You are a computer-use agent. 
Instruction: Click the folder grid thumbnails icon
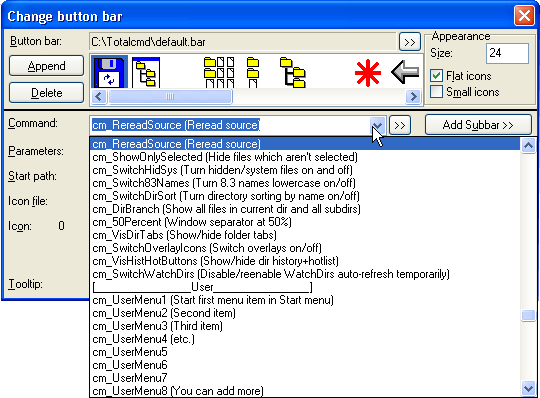pos(219,72)
